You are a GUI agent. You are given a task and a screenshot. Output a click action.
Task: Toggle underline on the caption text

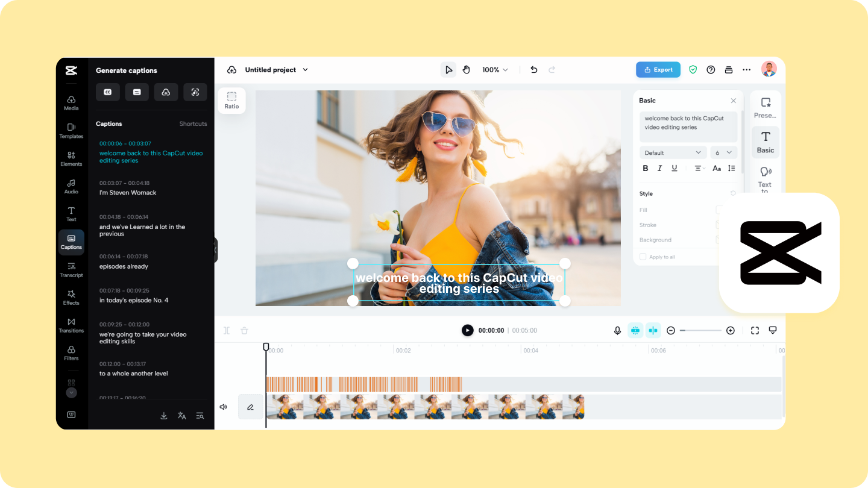coord(674,168)
